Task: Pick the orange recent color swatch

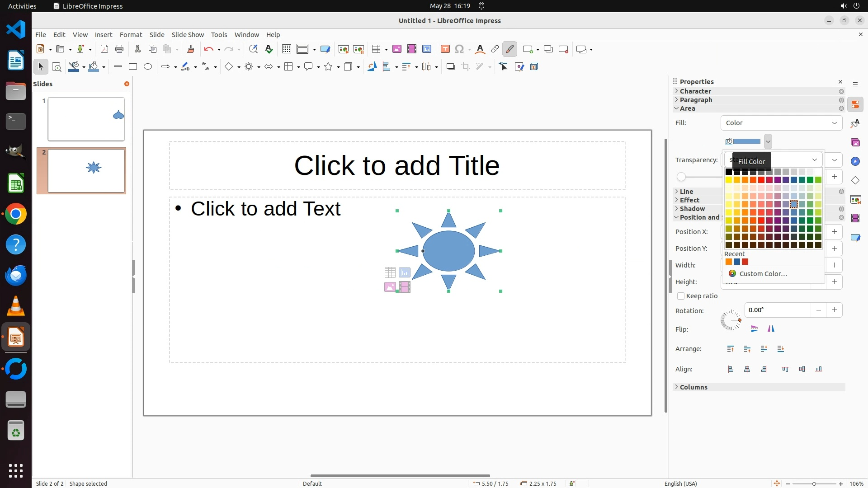Action: pyautogui.click(x=729, y=262)
